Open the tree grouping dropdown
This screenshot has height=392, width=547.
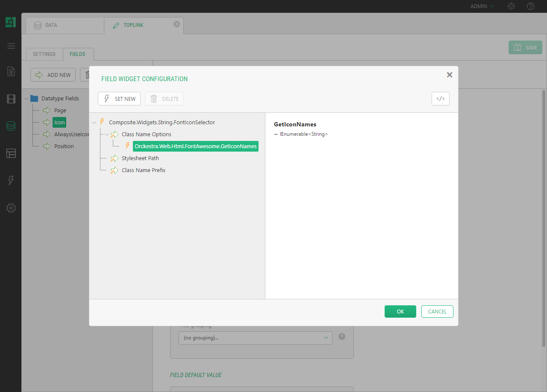tap(255, 338)
